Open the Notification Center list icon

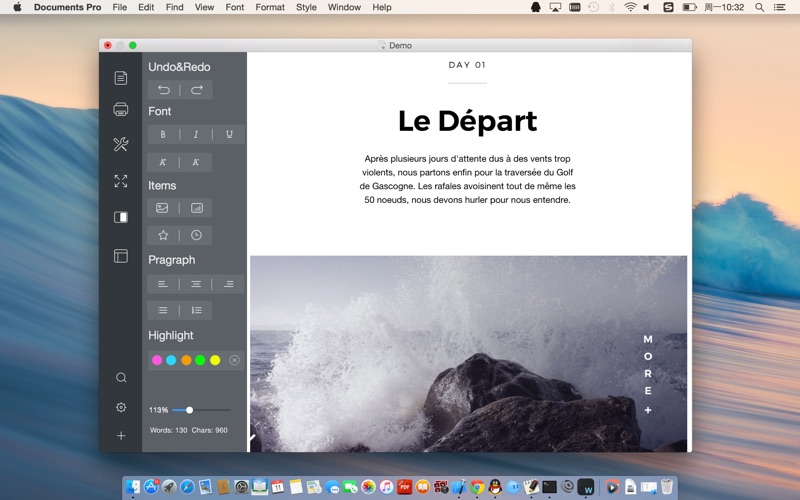pyautogui.click(x=780, y=7)
